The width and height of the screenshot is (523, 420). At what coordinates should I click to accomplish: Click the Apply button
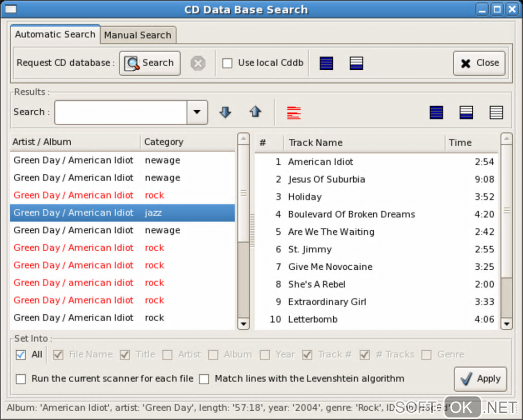pyautogui.click(x=480, y=379)
